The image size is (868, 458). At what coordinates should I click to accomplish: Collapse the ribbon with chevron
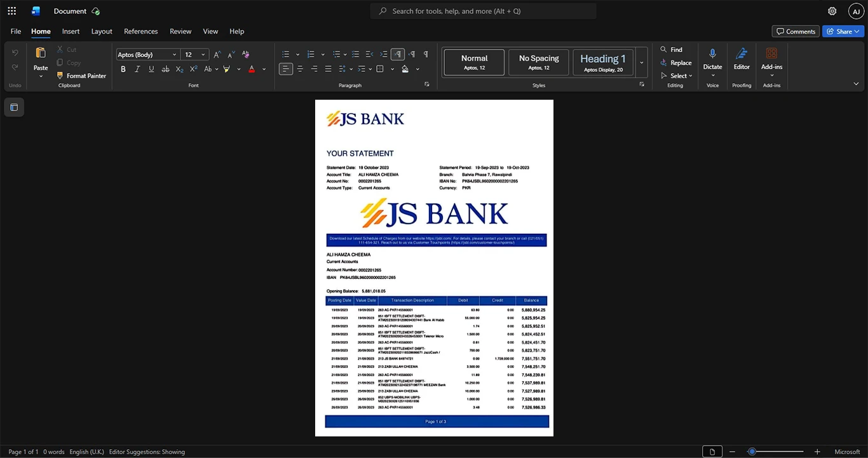(x=856, y=84)
